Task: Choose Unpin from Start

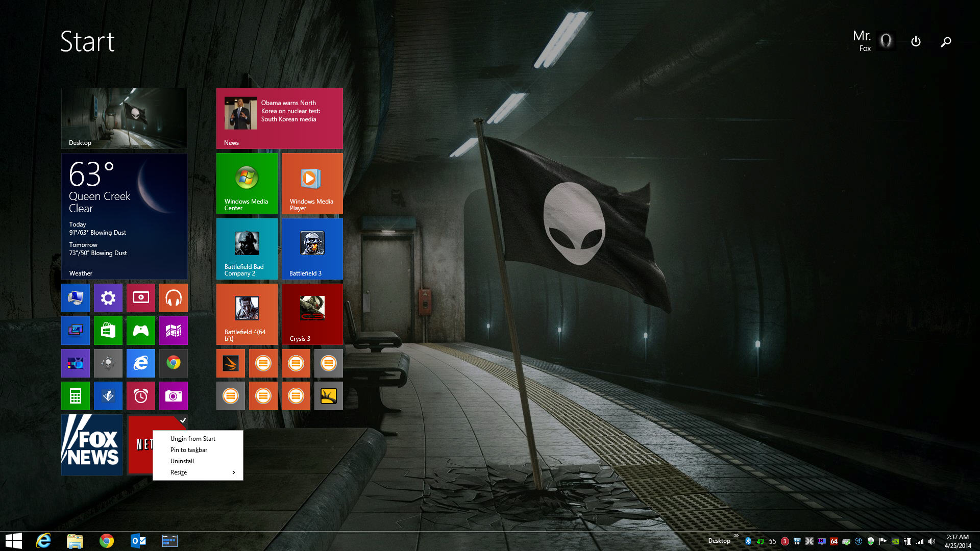Action: pos(198,438)
